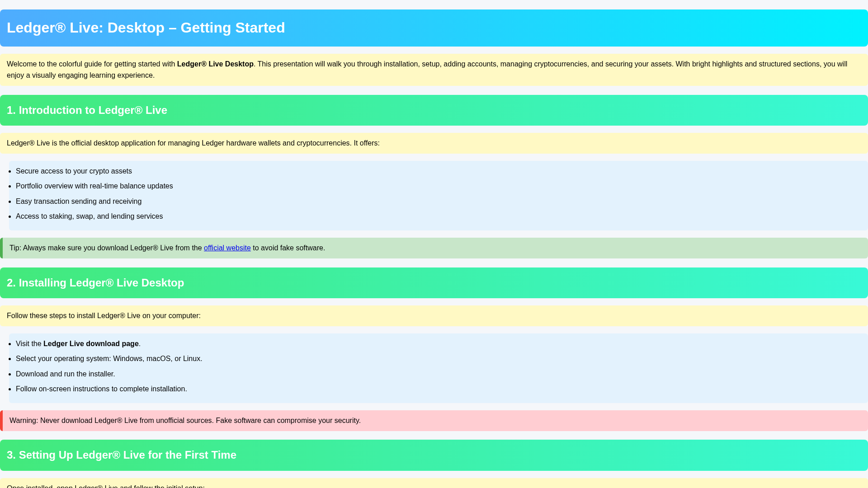Click the red Warning box text
868x488 pixels.
185,421
